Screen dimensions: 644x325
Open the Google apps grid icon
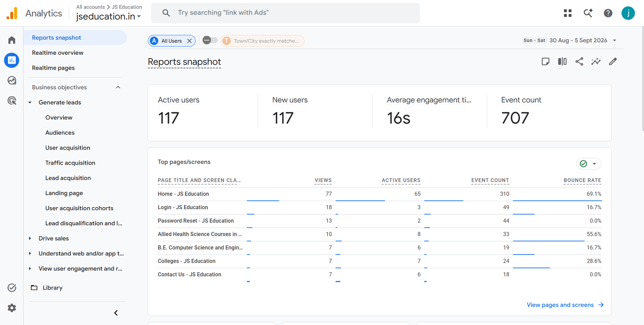tap(568, 13)
